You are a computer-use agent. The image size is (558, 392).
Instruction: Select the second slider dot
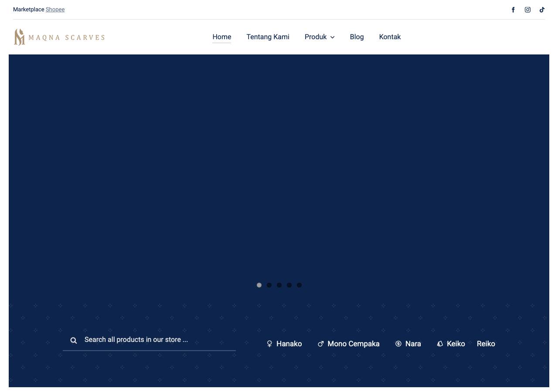269,285
